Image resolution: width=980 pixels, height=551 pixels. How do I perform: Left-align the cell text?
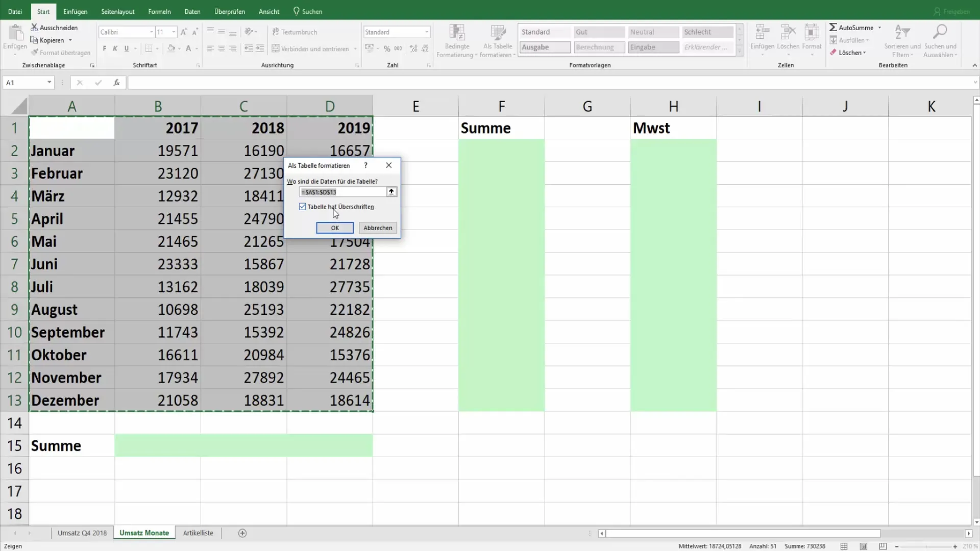click(210, 48)
